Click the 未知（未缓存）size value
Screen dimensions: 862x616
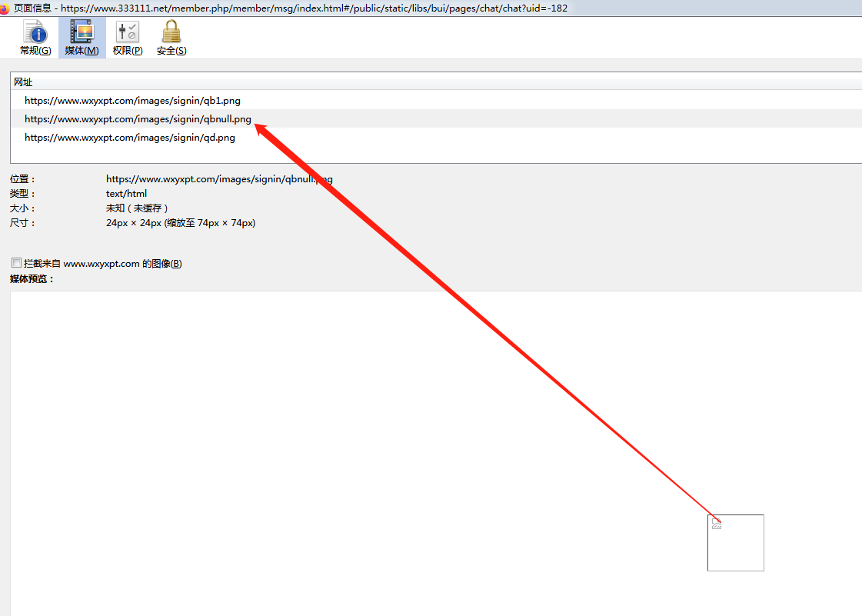click(x=137, y=208)
